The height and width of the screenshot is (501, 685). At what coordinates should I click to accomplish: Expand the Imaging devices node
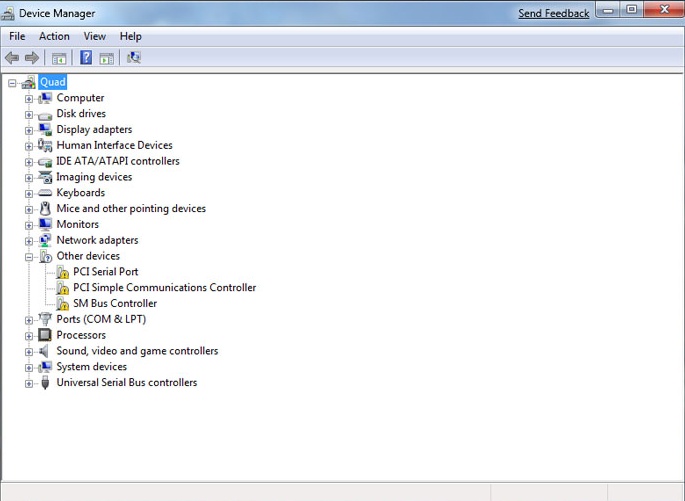[28, 178]
